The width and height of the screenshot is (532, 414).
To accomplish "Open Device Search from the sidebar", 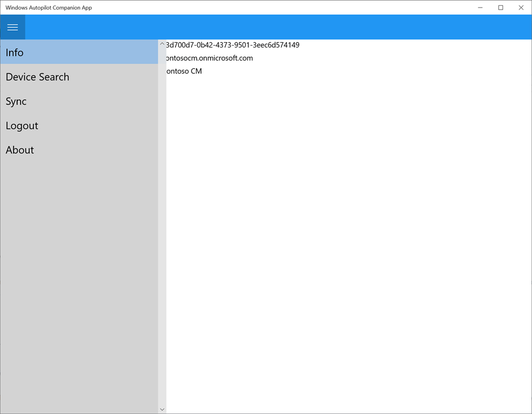I will (x=37, y=77).
